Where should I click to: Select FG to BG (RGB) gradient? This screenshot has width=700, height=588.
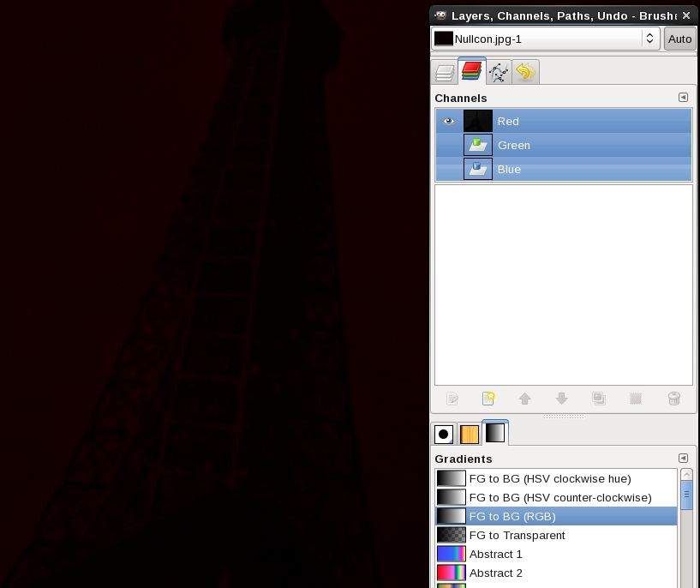point(556,516)
